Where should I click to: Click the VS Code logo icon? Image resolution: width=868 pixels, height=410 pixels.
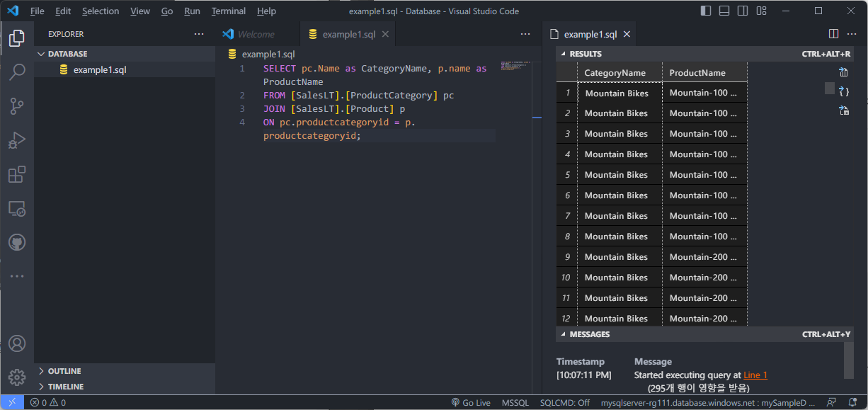[13, 11]
